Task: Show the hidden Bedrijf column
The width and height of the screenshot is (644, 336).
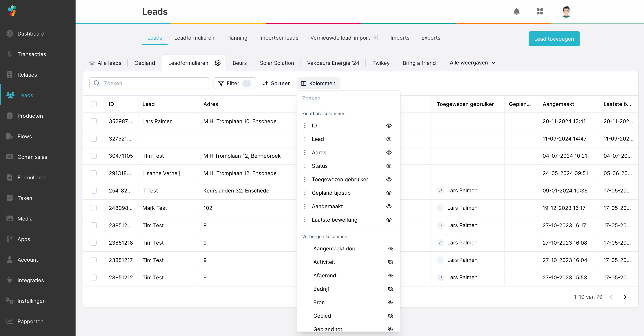Action: pos(390,289)
